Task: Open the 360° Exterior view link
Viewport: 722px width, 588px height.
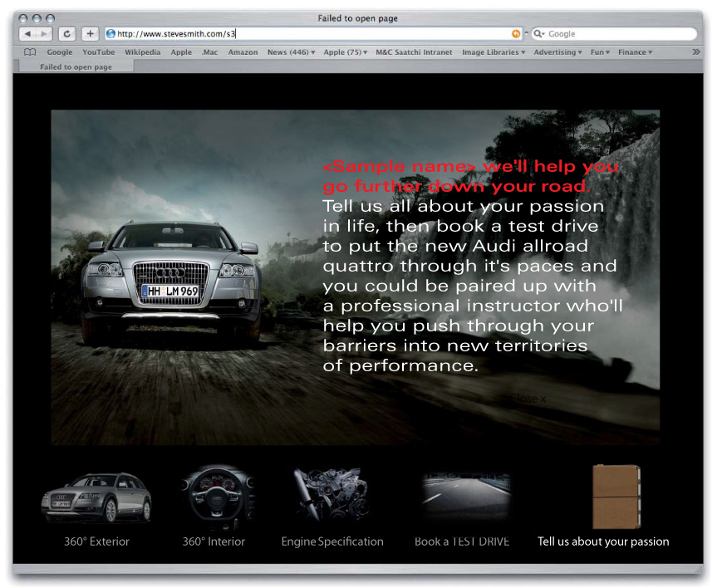Action: 96,541
